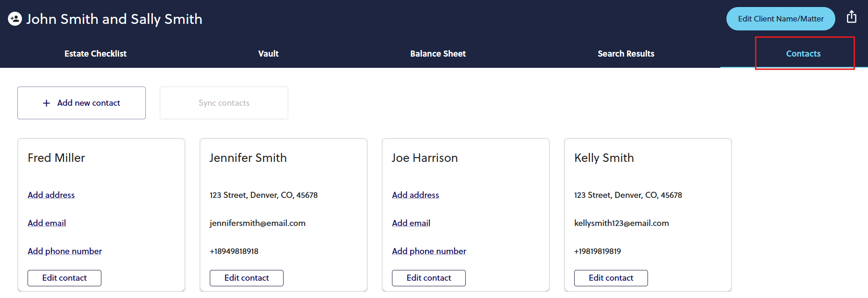Image resolution: width=868 pixels, height=298 pixels.
Task: Open the Balance Sheet tab
Action: pos(438,54)
